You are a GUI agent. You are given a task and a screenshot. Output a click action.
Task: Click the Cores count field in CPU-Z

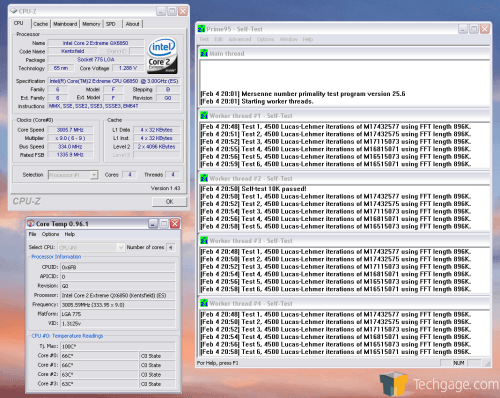click(x=130, y=175)
